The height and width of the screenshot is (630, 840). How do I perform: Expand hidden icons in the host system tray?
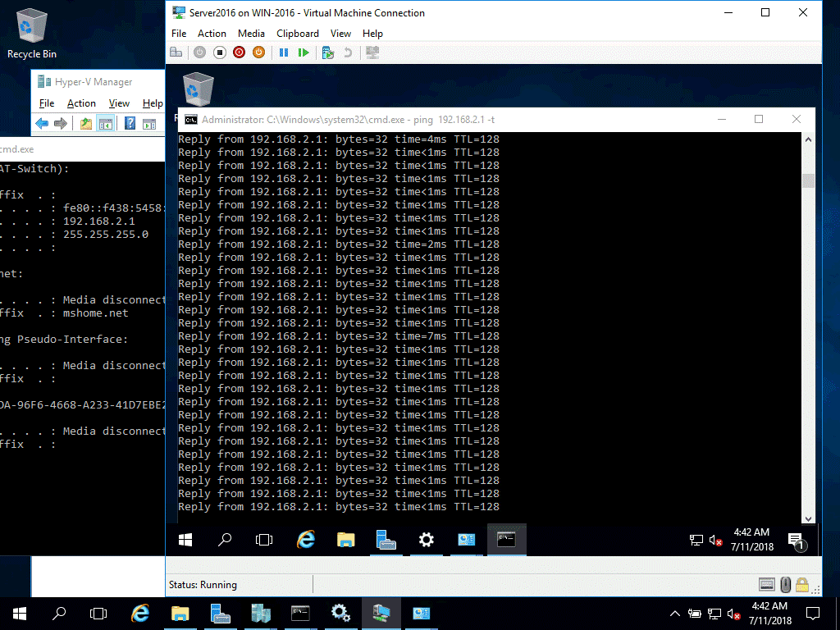click(x=674, y=613)
